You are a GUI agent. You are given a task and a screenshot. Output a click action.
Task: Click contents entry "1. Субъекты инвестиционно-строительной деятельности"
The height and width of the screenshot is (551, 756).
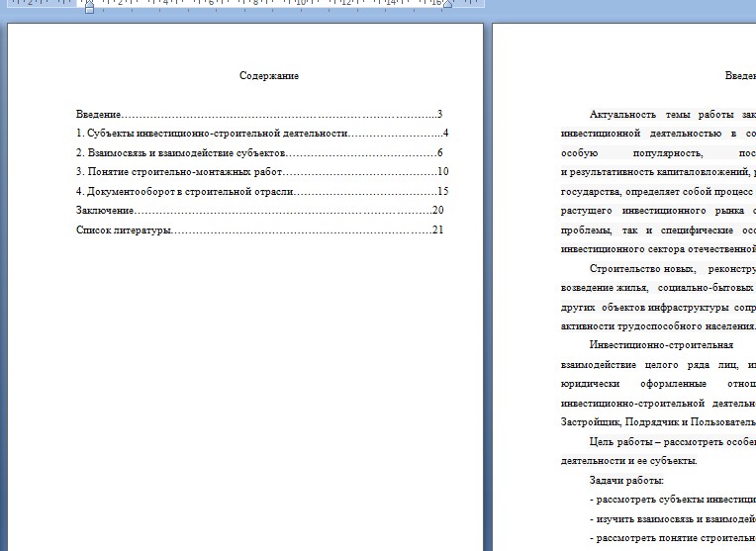212,134
